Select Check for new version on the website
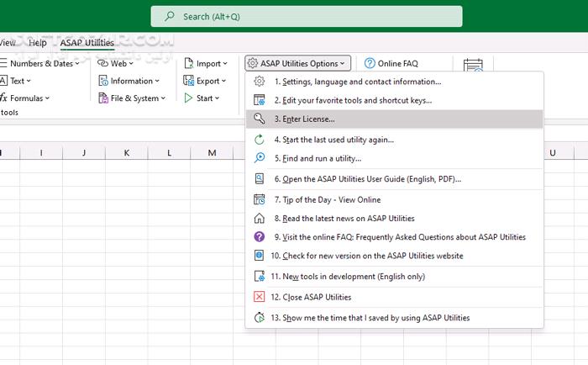 point(394,256)
